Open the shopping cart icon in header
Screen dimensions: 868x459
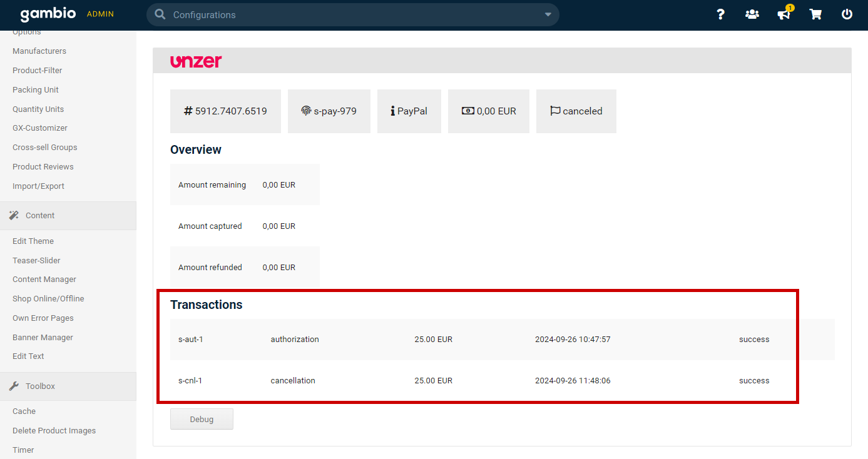click(x=815, y=14)
